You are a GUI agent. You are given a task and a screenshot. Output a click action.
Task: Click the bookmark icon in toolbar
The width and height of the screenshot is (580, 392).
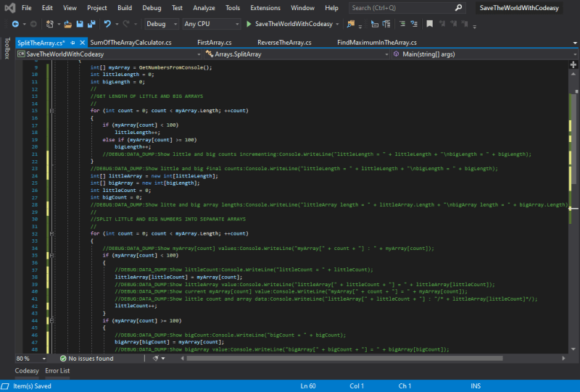pyautogui.click(x=429, y=24)
